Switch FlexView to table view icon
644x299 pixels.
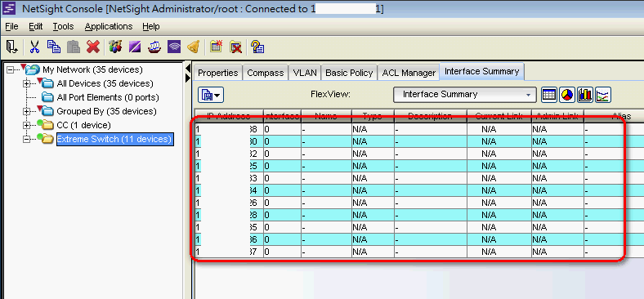pos(549,96)
